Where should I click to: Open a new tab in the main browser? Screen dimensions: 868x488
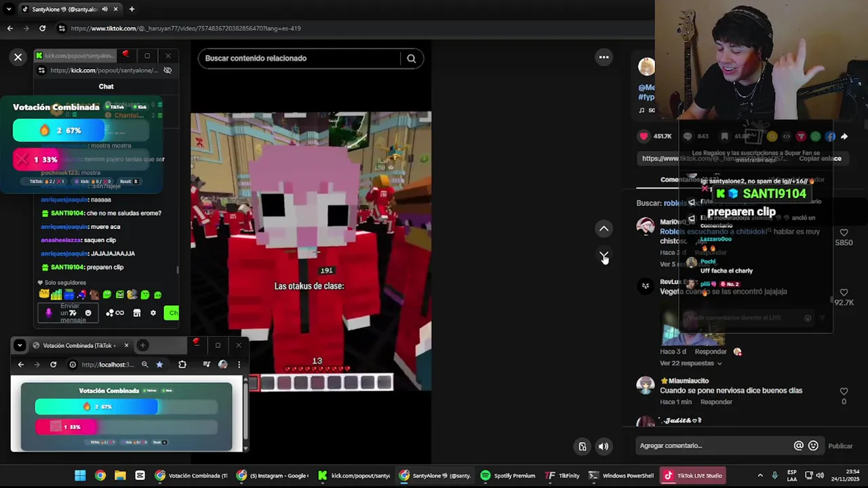pyautogui.click(x=132, y=9)
